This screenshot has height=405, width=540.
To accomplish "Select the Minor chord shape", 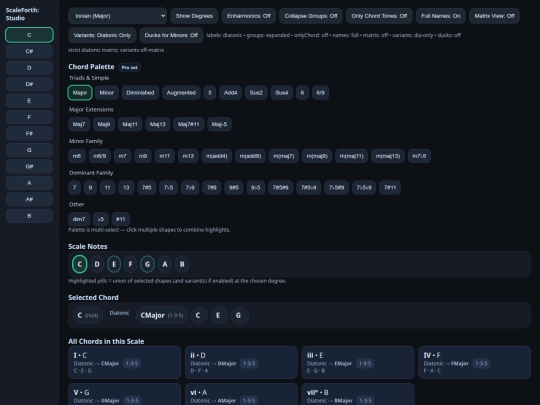I will 106,93.
